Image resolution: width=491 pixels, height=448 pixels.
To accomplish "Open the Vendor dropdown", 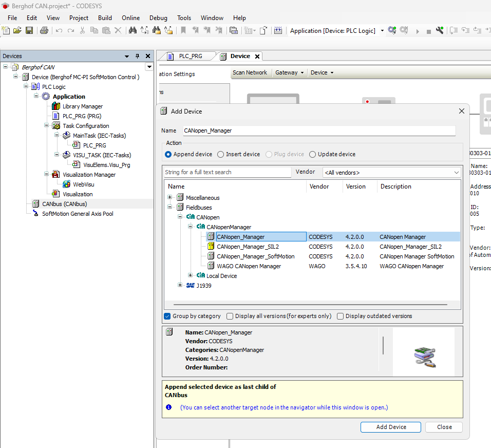I will pyautogui.click(x=456, y=172).
